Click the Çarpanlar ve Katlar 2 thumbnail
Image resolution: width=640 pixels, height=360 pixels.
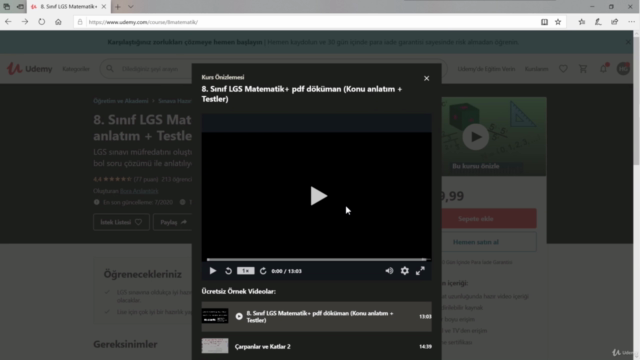[215, 346]
